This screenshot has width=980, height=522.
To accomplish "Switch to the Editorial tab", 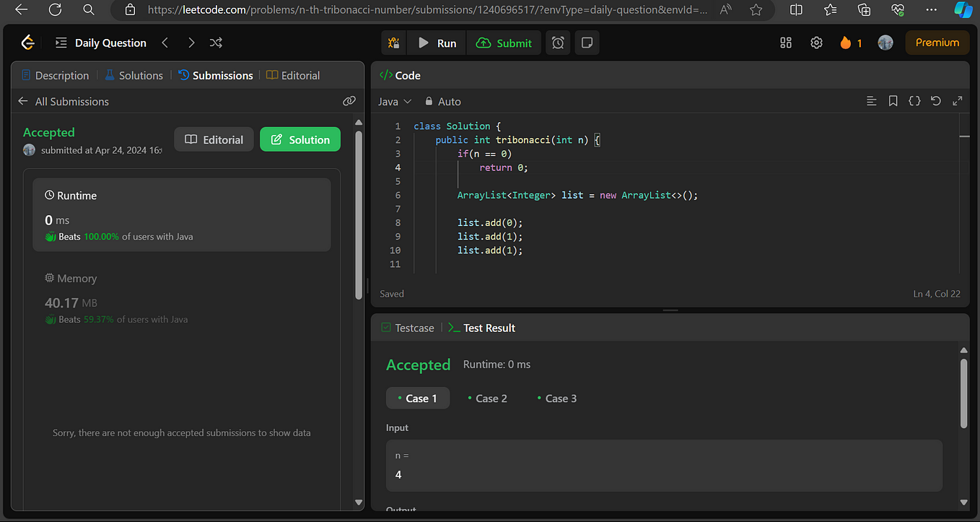I will (293, 75).
